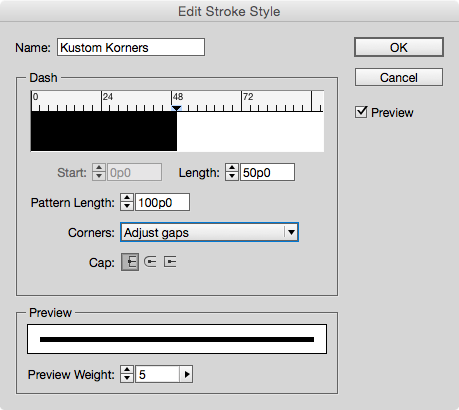Viewport: 459px width, 410px height.
Task: Click into the Pattern Length field
Action: [x=162, y=202]
